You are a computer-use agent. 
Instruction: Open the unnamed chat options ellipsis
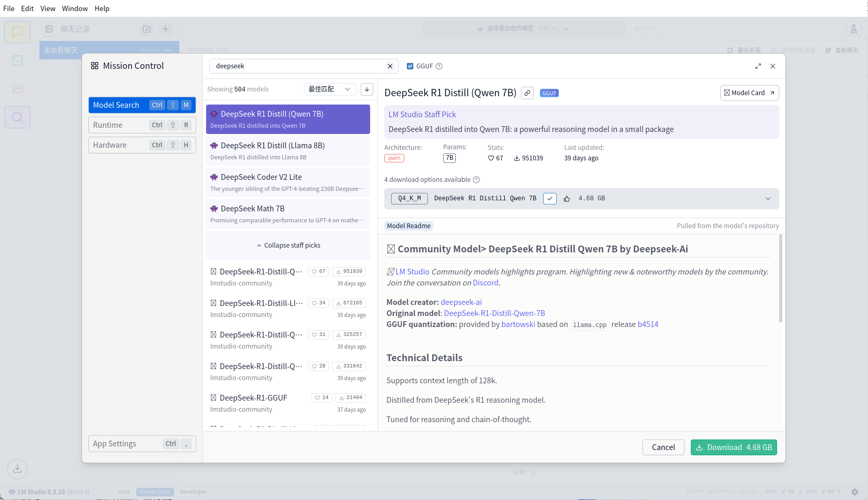point(168,50)
